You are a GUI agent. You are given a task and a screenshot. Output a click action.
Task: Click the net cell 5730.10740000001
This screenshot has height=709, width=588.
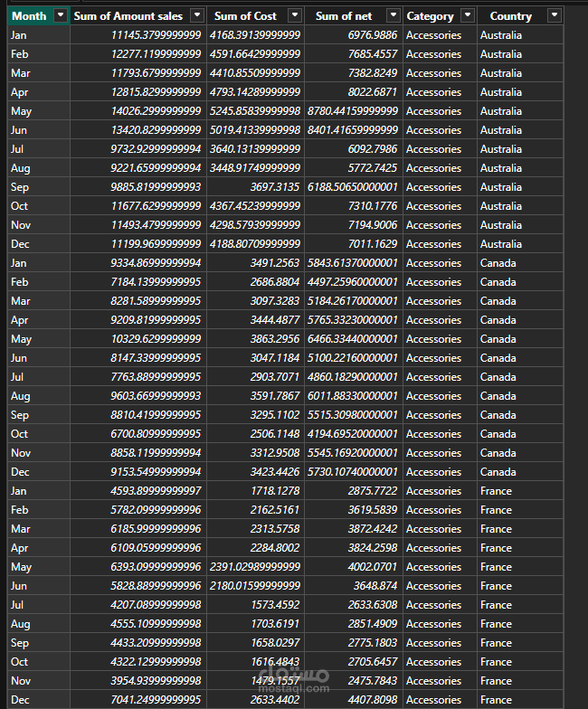click(x=354, y=472)
